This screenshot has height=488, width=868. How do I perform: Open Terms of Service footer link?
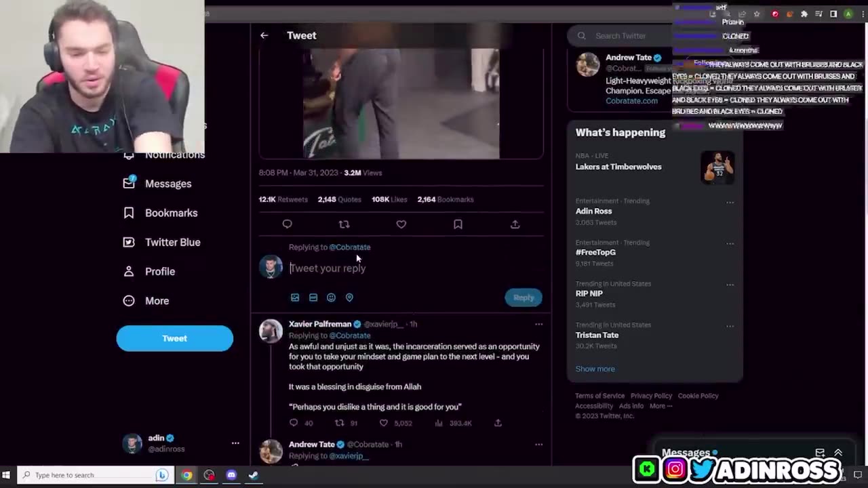[x=599, y=396]
